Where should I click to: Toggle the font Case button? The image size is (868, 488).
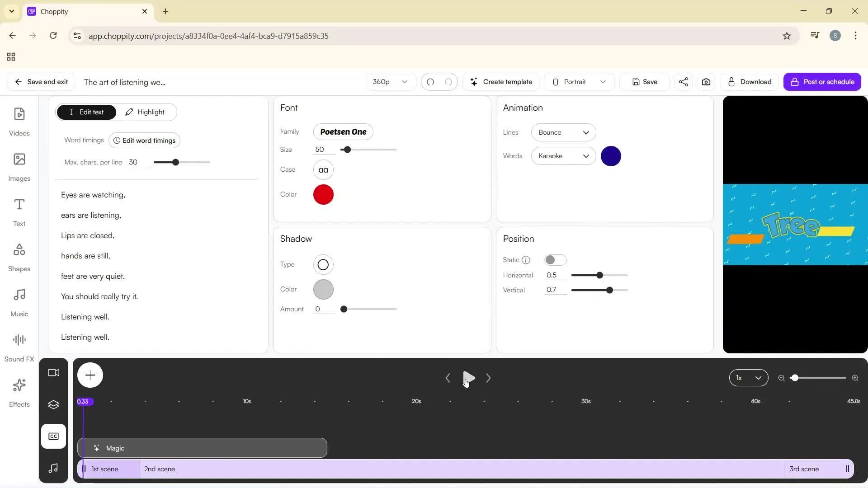(x=323, y=170)
